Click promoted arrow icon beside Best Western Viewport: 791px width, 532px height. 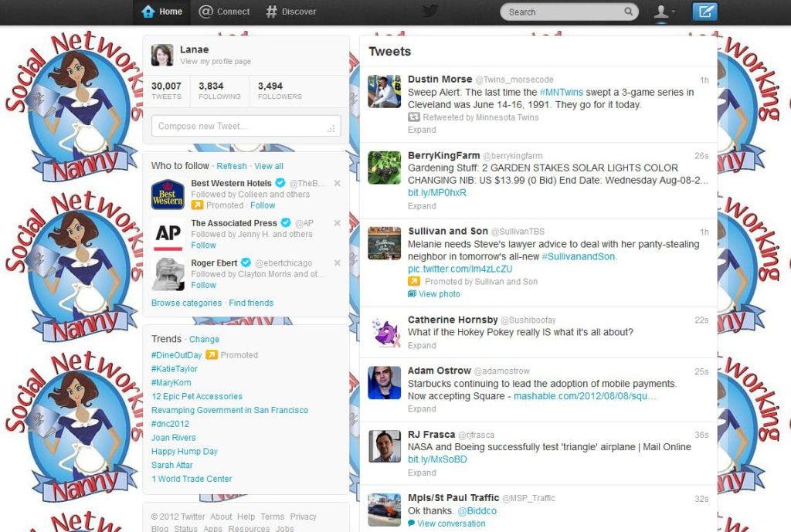tap(197, 205)
